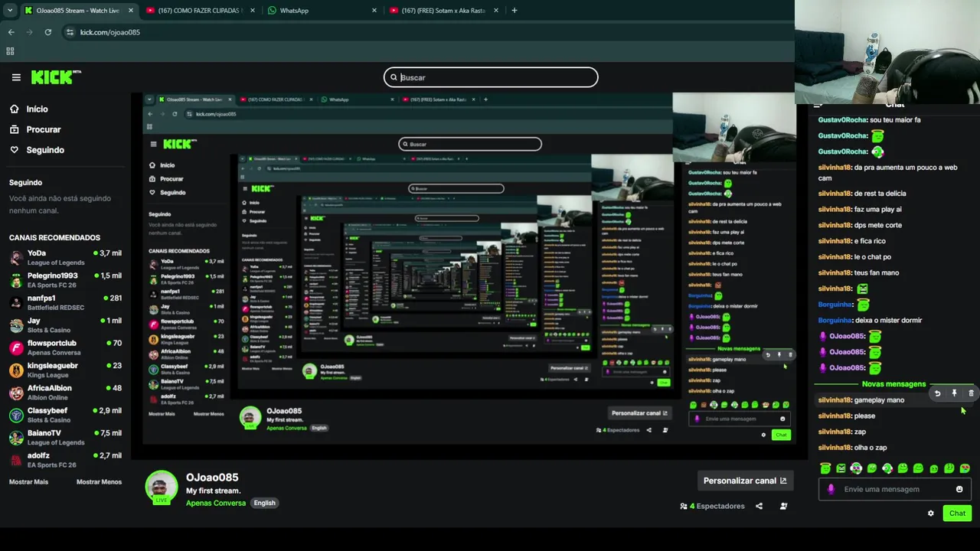
Task: Open the tab search dropdown arrow
Action: point(10,11)
